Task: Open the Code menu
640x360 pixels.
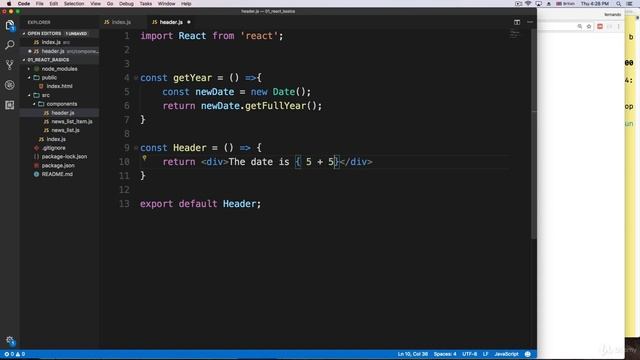Action: [x=24, y=4]
